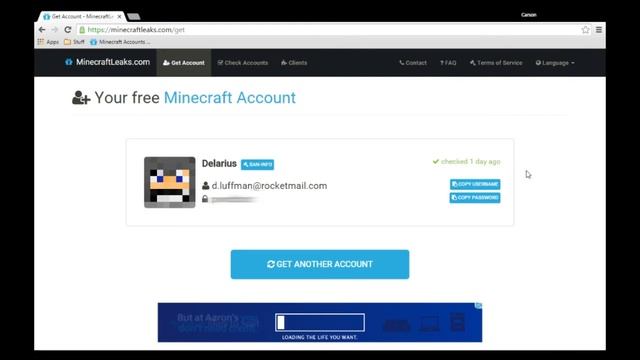
Task: Reload the page with the refresh icon
Action: (68, 30)
